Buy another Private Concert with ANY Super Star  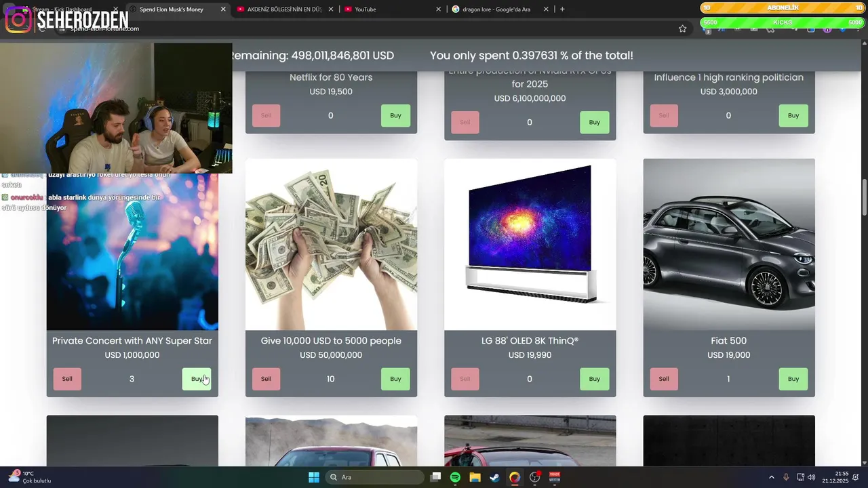coord(197,379)
